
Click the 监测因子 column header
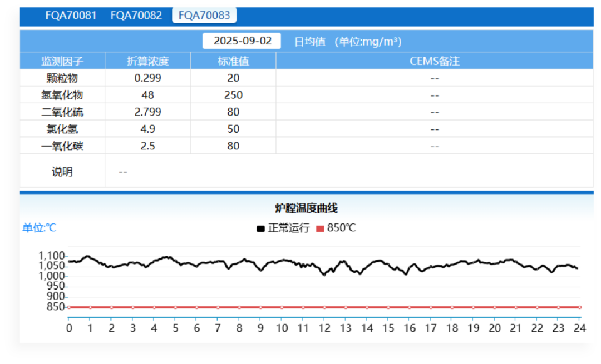[x=62, y=61]
